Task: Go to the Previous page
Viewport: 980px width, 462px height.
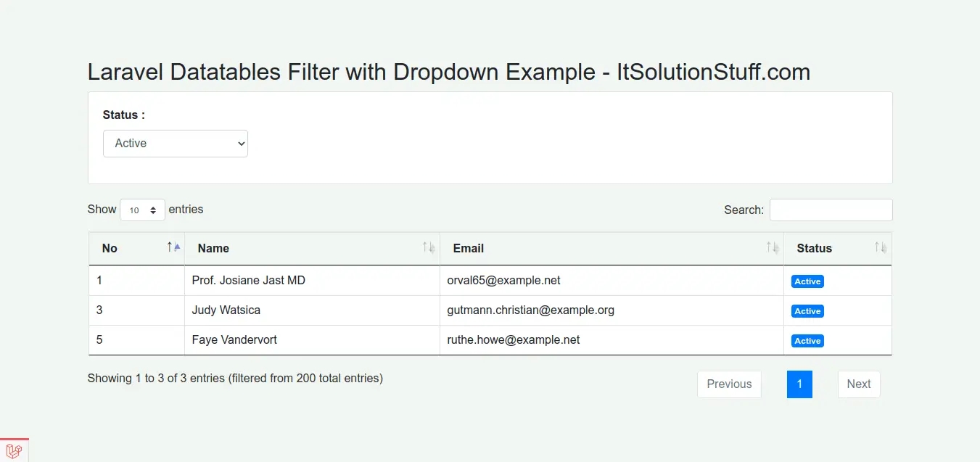Action: coord(729,384)
